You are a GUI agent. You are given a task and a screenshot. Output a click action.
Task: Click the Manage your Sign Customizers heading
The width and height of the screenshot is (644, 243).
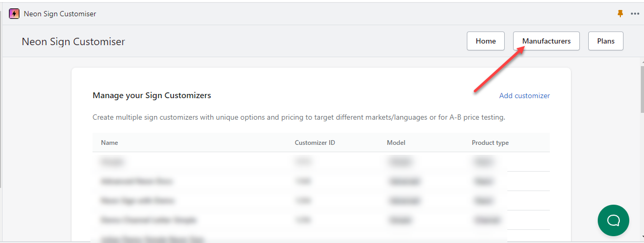[151, 96]
